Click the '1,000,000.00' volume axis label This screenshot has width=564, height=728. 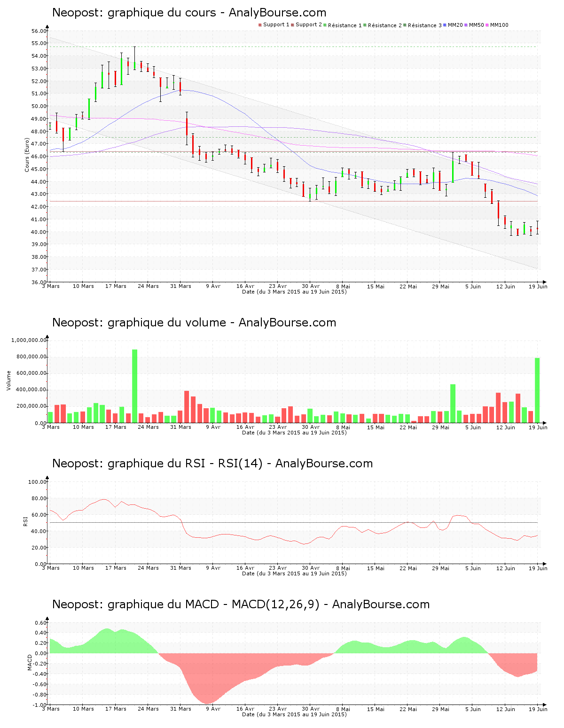29,340
